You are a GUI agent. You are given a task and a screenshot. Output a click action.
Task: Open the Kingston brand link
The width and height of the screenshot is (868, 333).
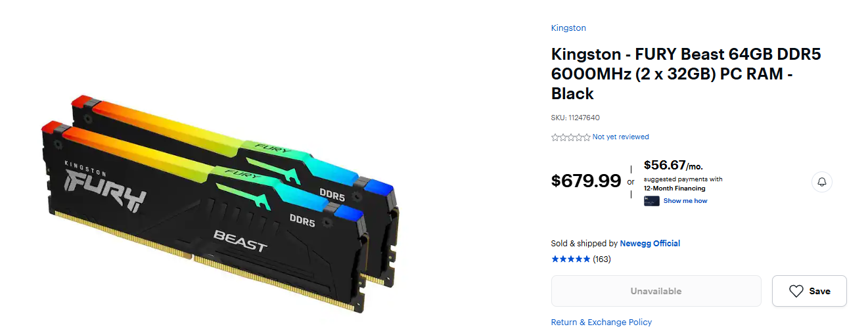click(x=568, y=28)
